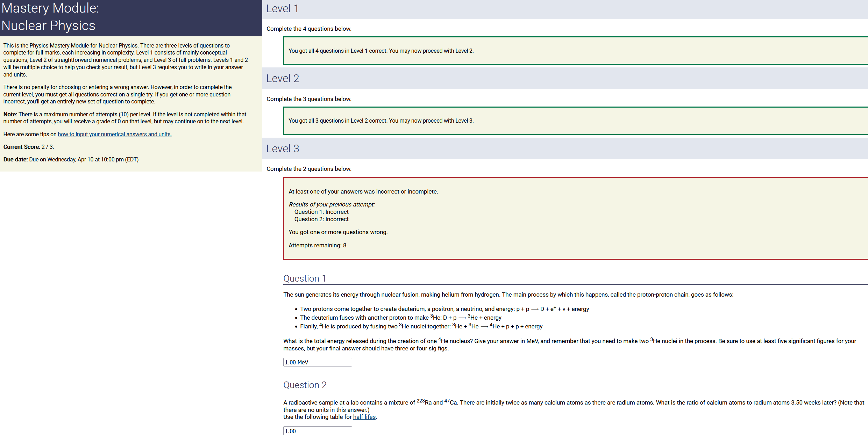Click the Level 3 section header
868x436 pixels.
tap(283, 149)
